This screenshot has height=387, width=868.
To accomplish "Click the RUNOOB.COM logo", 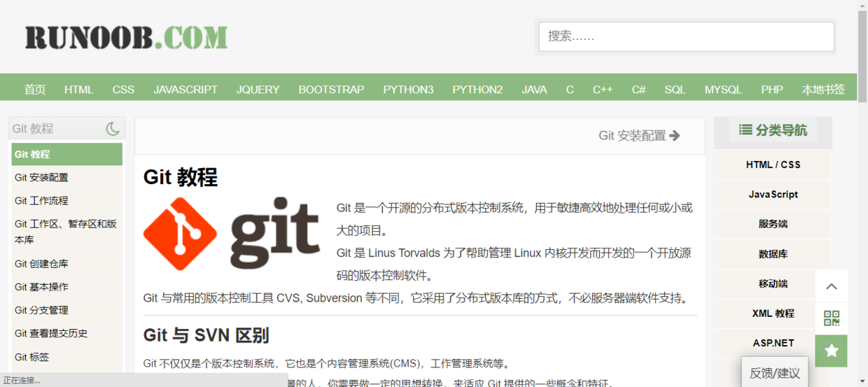I will pos(127,37).
